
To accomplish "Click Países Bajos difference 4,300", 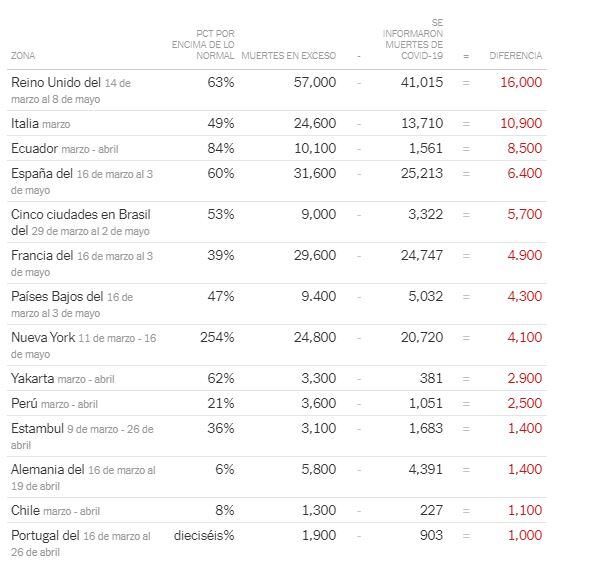I will (525, 296).
